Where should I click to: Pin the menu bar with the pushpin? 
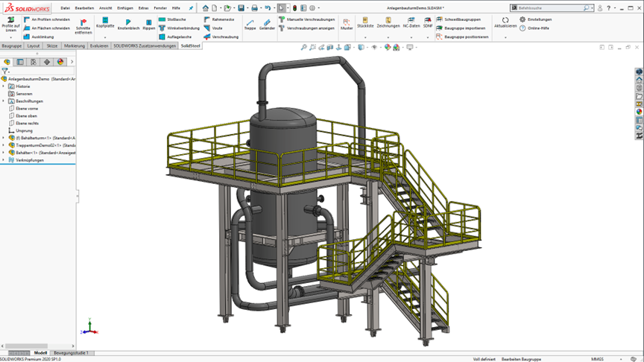point(190,7)
